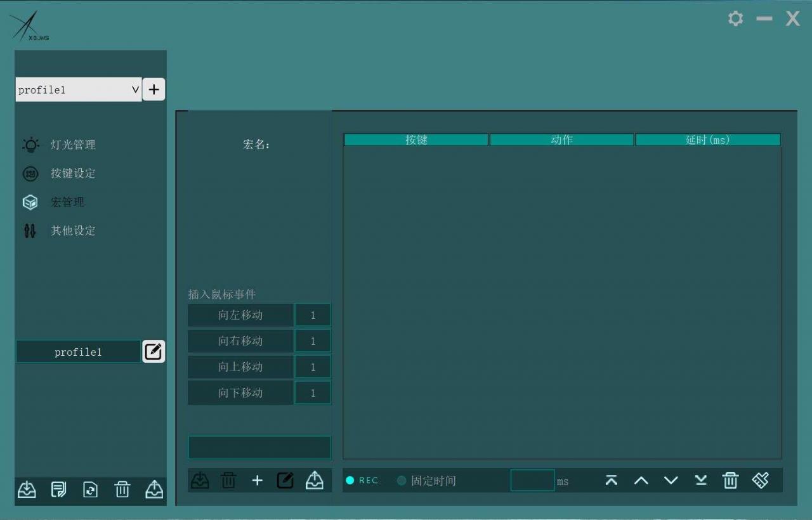Click the sidebar note-page profile icon

[x=58, y=490]
